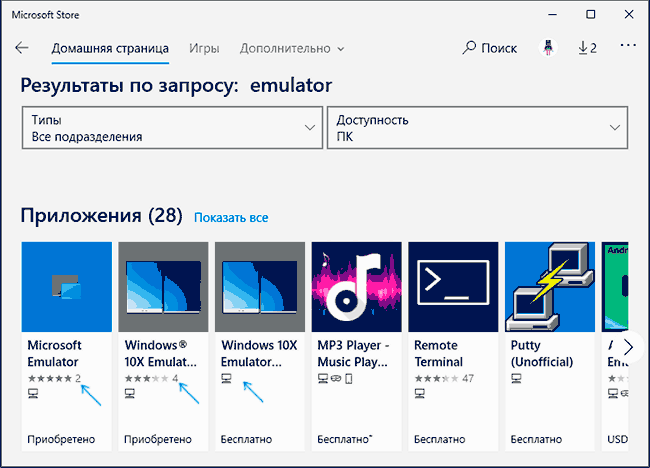Expand the 'Типы' filter dropdown
Screen dimensions: 650x468
(172, 128)
